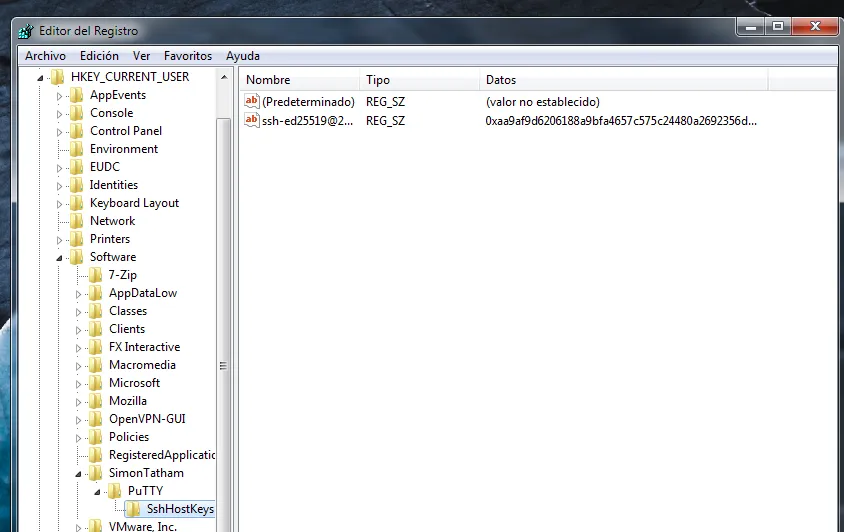
Task: Maximize the Editor del Registro window
Action: 778,26
